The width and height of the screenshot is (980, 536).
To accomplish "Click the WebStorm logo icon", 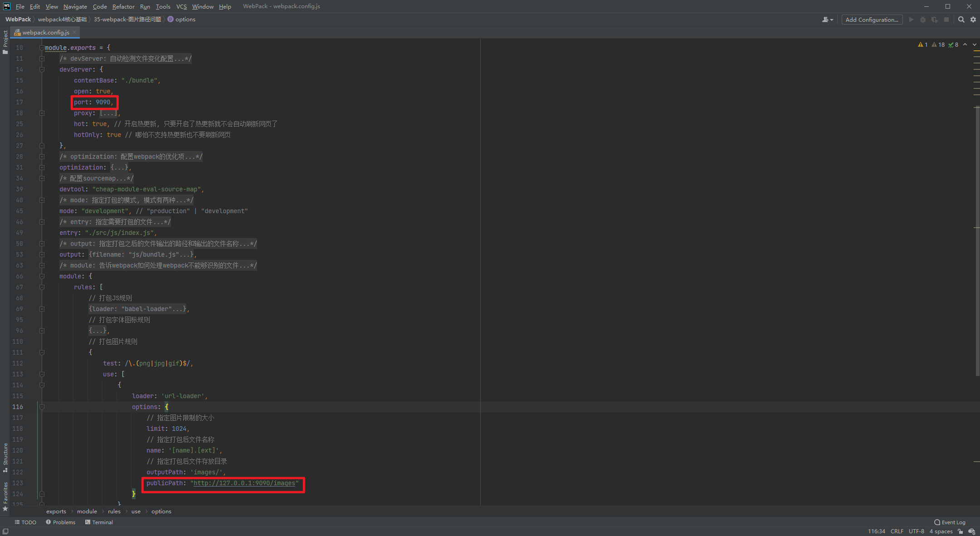I will [x=6, y=6].
